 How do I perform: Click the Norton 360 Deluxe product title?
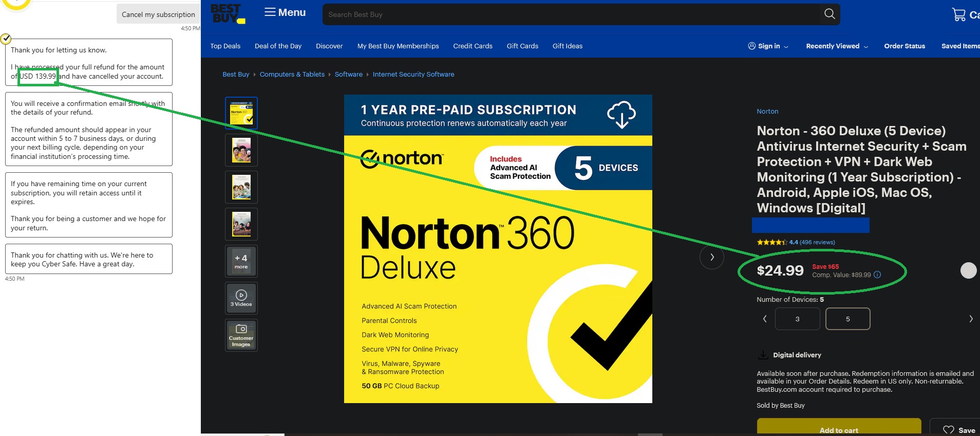tap(861, 169)
